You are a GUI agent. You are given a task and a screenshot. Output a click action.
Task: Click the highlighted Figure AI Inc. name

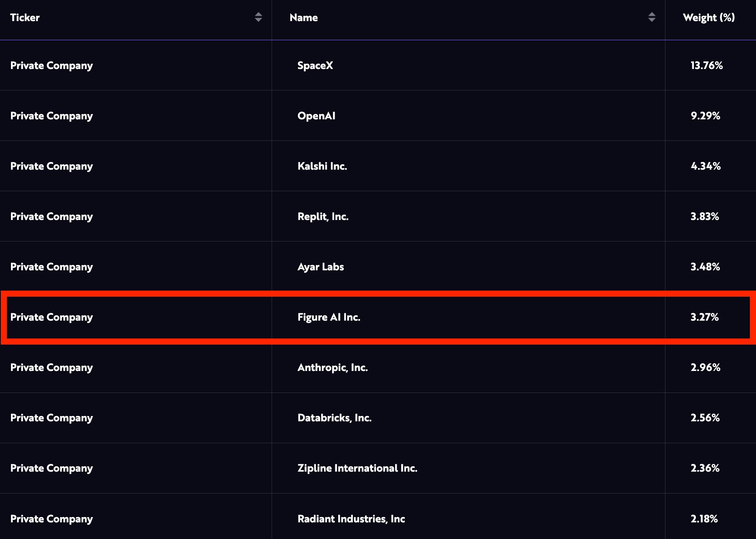coord(329,317)
